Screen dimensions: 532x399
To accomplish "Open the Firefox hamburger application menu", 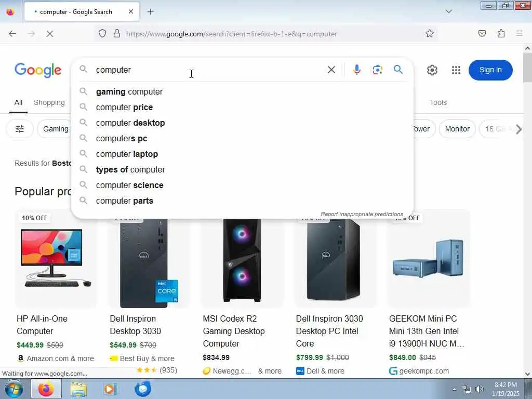I will click(520, 33).
